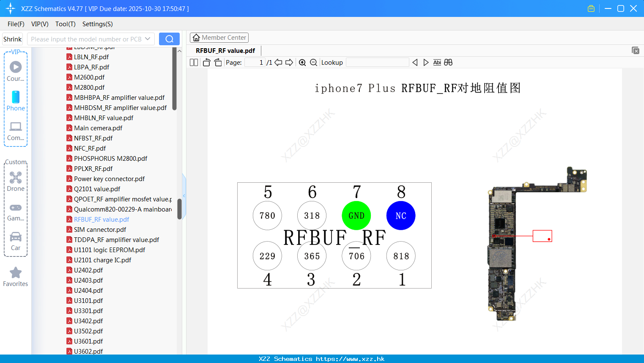
Task: Click the Shrink button
Action: (x=13, y=39)
